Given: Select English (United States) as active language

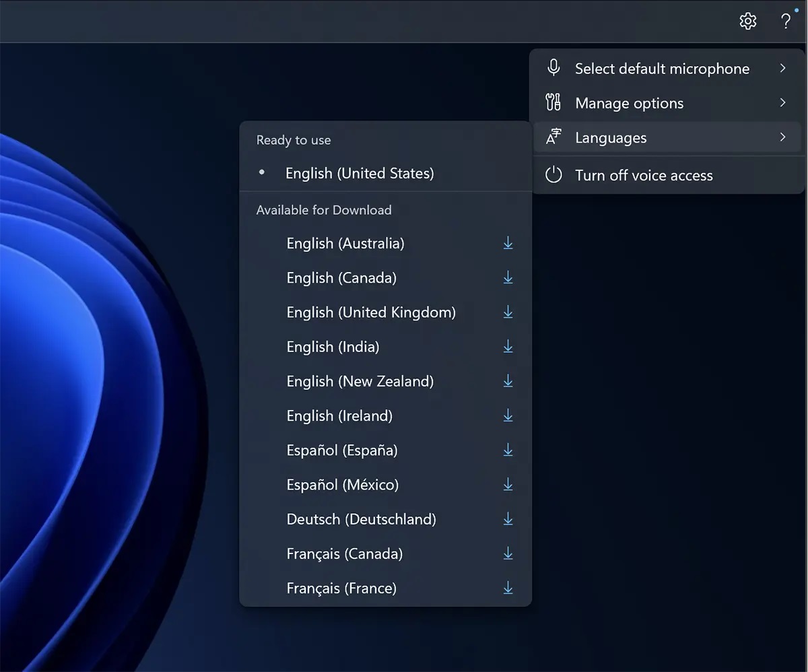Looking at the screenshot, I should tap(360, 173).
